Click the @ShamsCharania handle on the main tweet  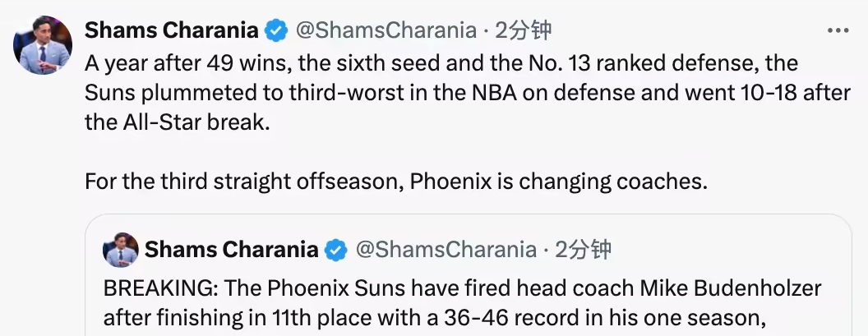(x=386, y=31)
